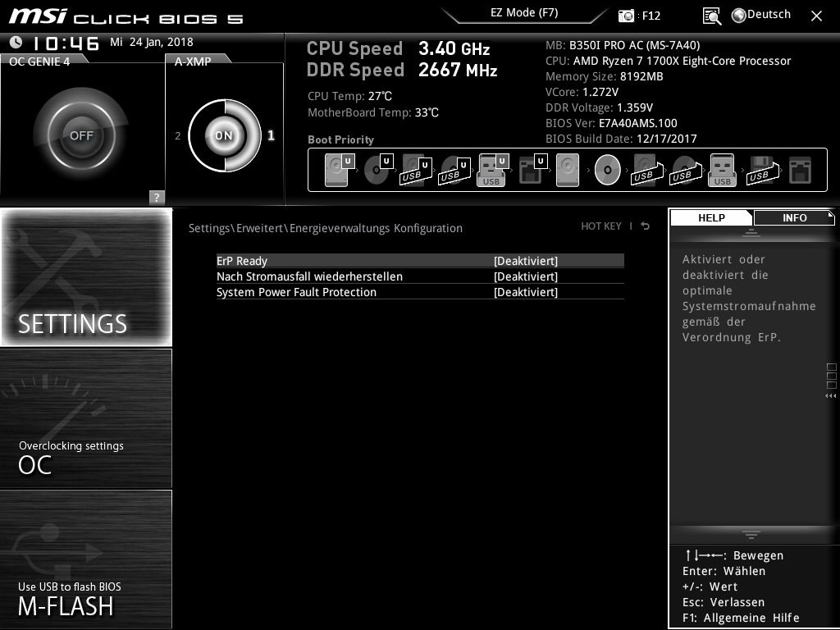Collapse the help panel with the triple arrows

[x=831, y=396]
